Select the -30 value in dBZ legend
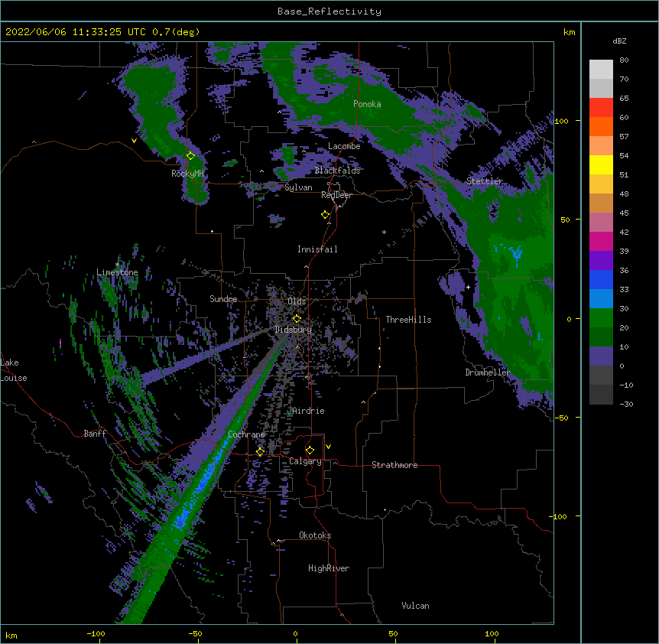 click(x=626, y=405)
